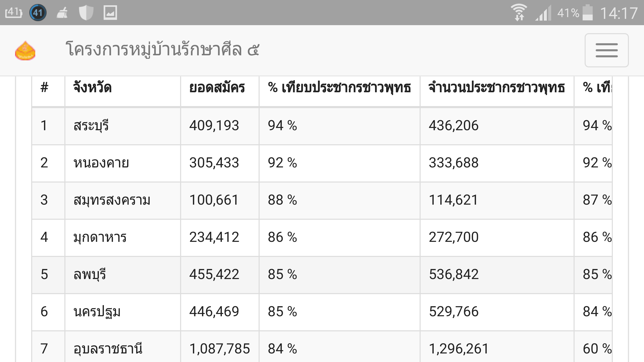Open the โครงการหมู่บ้านรักษาศีล ๕ title link

[x=163, y=49]
